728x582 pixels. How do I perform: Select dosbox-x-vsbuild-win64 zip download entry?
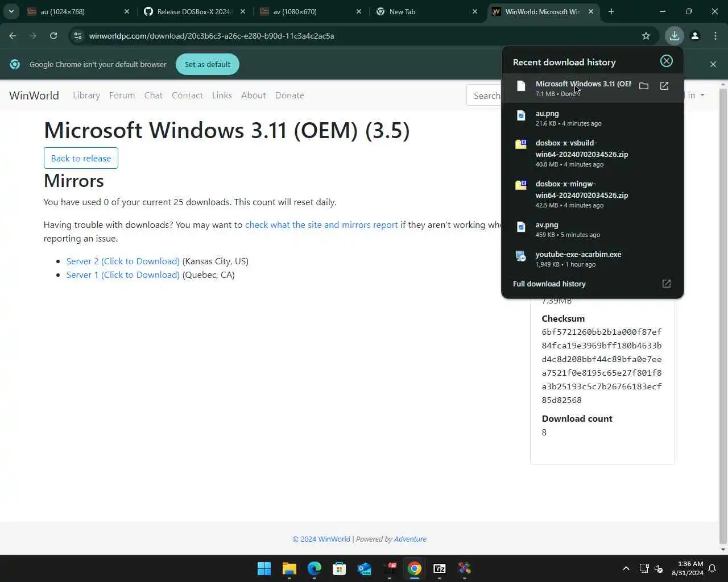(x=592, y=153)
